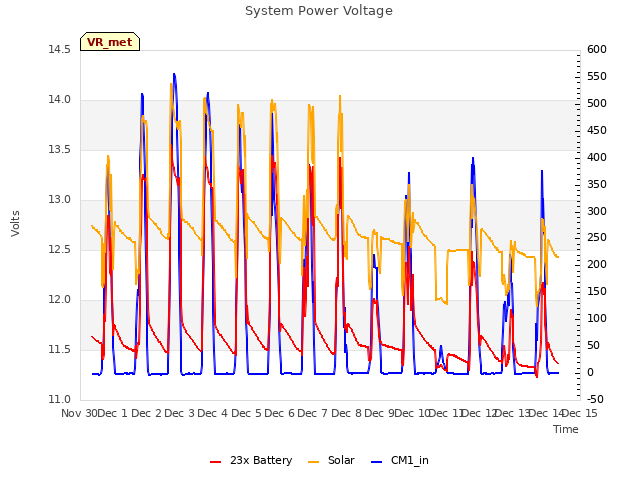Click the 250 right axis tick label
The width and height of the screenshot is (640, 480).
pyautogui.click(x=597, y=237)
